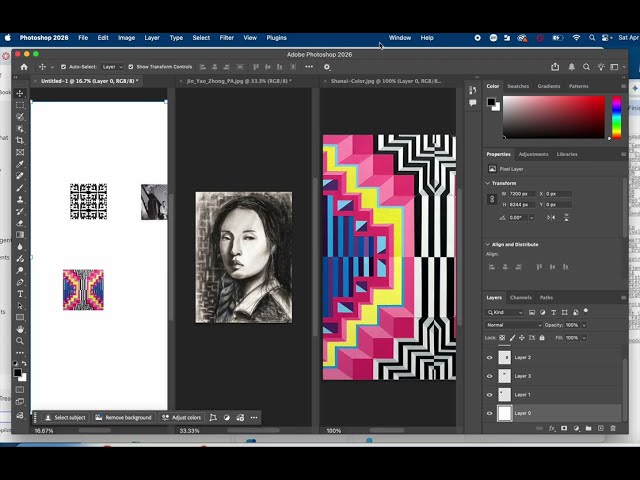Select the Eyedropper tool
Viewport: 640px width, 480px height.
[20, 164]
